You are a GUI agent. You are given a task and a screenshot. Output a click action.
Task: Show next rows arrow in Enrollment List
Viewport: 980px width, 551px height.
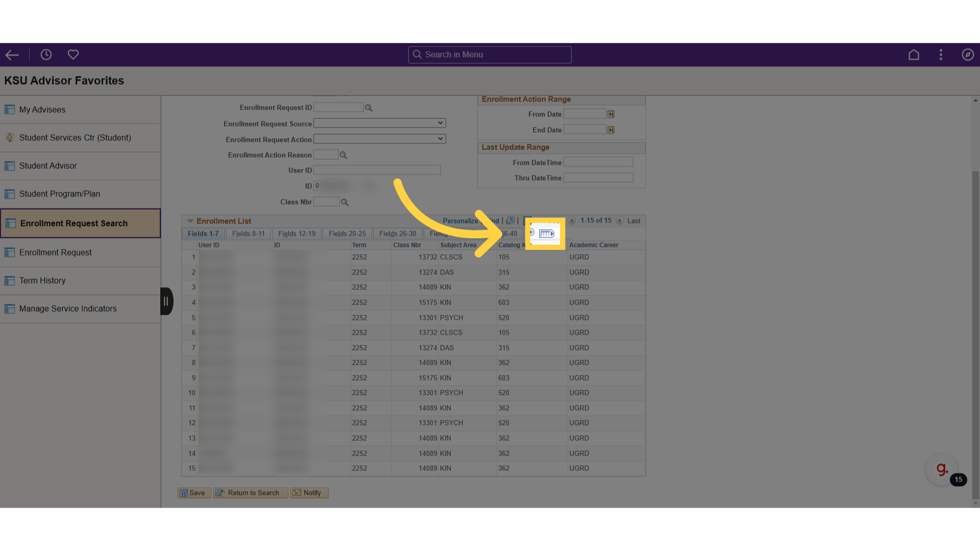click(619, 221)
